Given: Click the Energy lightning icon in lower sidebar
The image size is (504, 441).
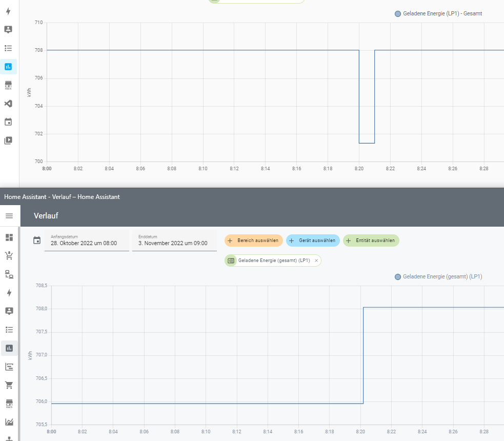Looking at the screenshot, I should (9, 293).
